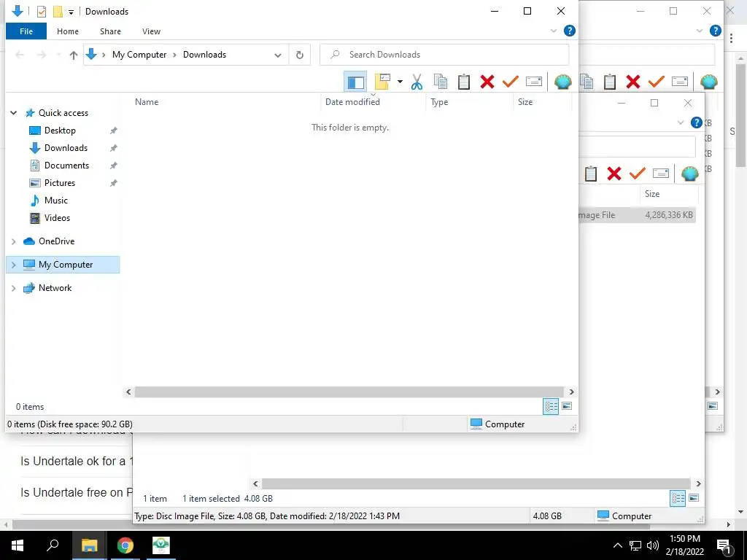Open Chrome from the Windows taskbar

(x=125, y=545)
